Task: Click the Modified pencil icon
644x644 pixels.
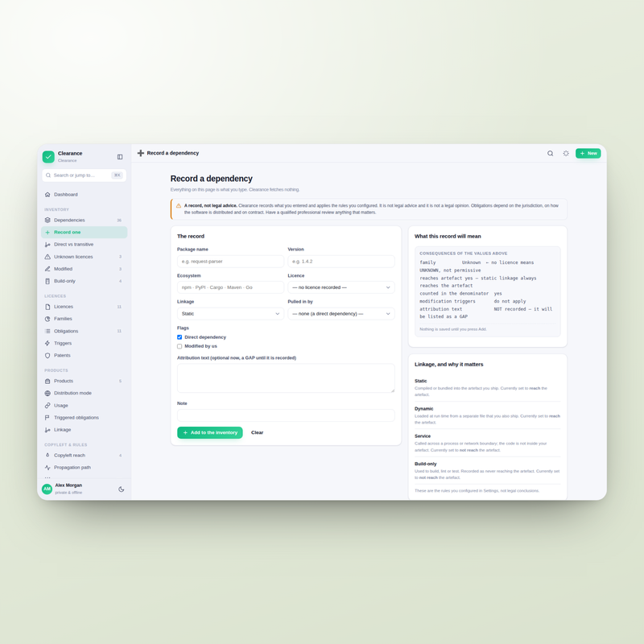Action: 47,269
